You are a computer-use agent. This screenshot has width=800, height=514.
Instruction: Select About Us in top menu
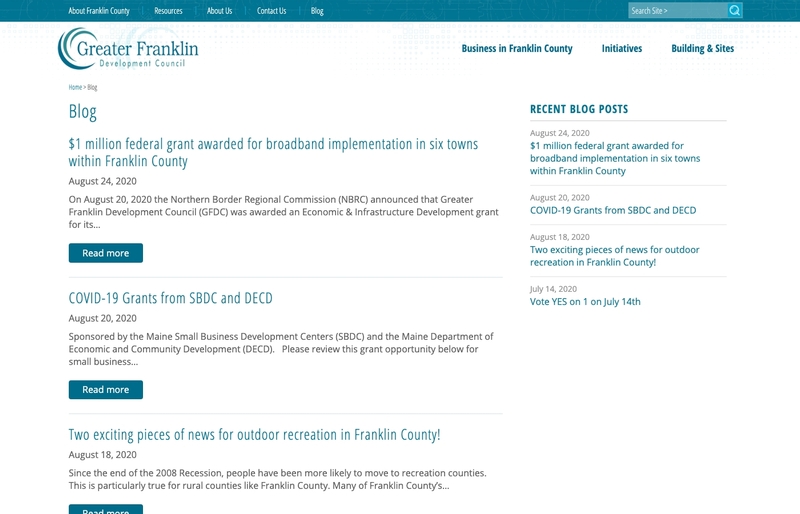pos(219,11)
